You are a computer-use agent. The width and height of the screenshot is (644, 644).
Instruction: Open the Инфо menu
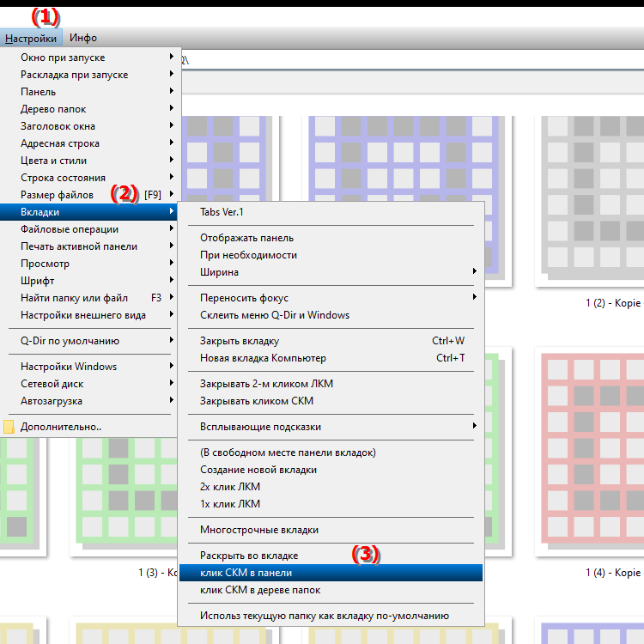(x=83, y=38)
